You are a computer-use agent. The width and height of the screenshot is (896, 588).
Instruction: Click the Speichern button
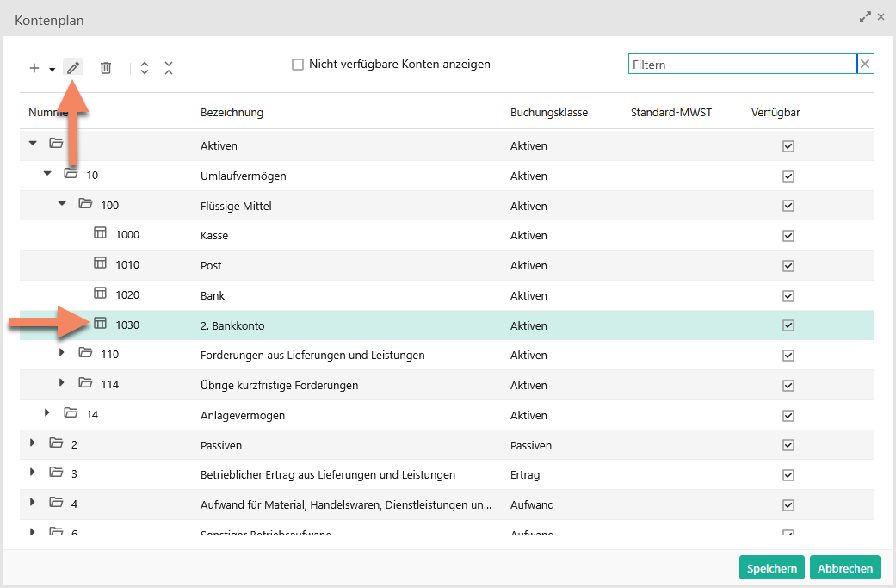tap(771, 568)
